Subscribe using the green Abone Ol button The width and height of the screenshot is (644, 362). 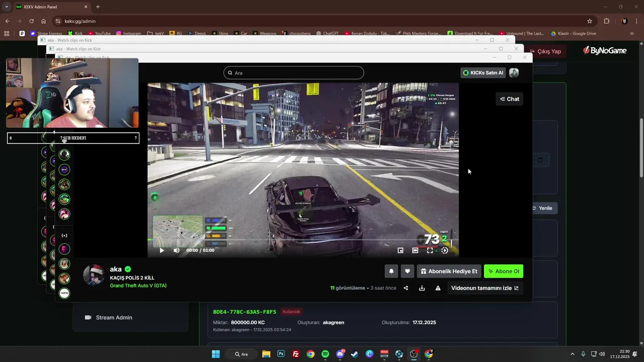coord(504,271)
